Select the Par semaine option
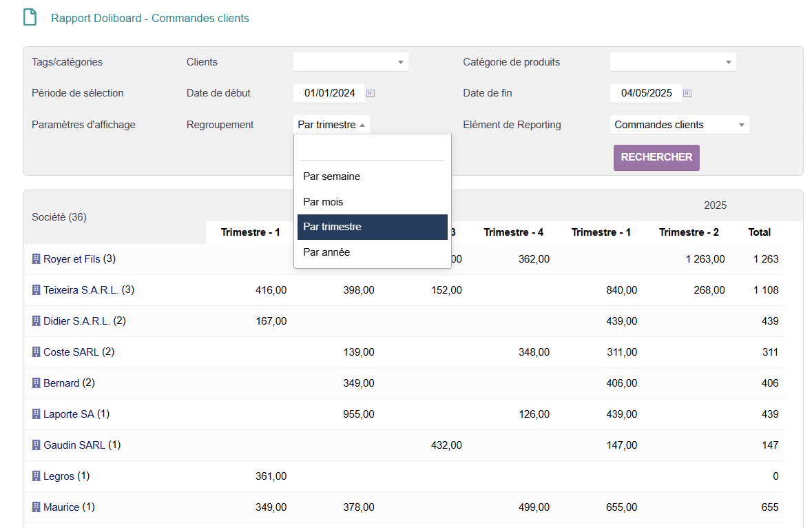 click(331, 176)
